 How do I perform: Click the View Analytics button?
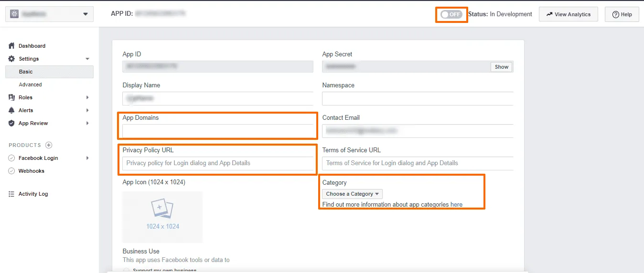point(569,14)
